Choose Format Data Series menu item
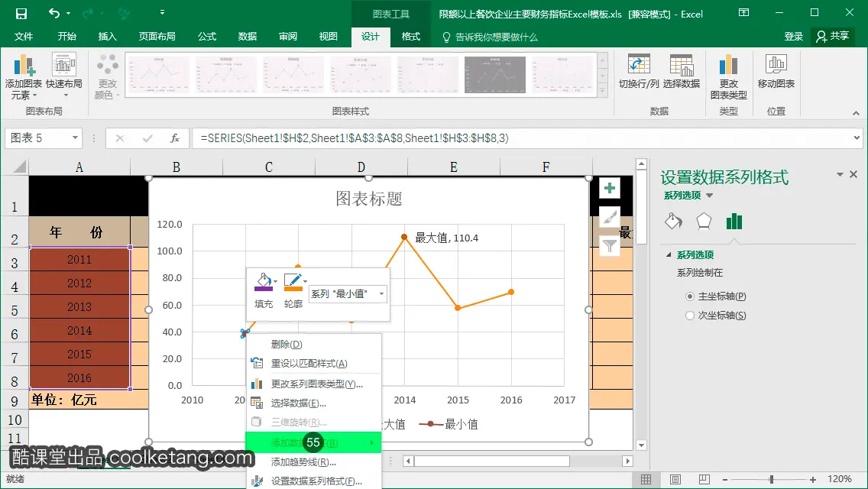 313,481
